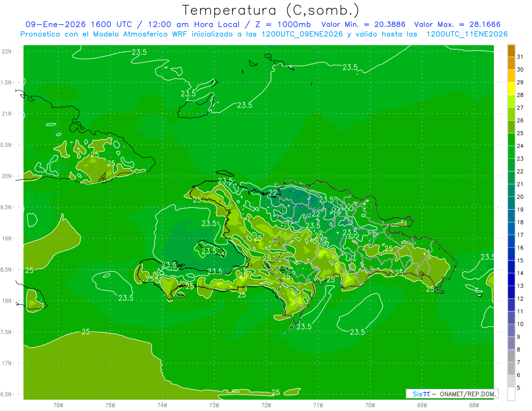Image resolution: width=532 pixels, height=411 pixels.
Task: Click the title "Temperatura (C,somb.)"
Action: point(271,10)
